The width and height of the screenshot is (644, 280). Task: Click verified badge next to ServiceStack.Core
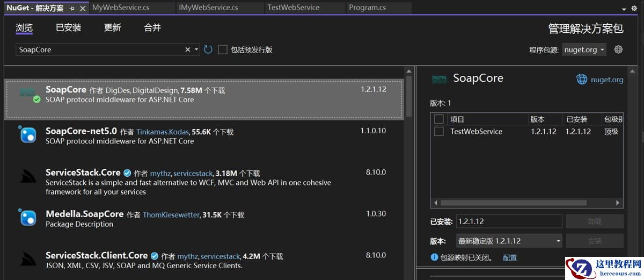127,173
